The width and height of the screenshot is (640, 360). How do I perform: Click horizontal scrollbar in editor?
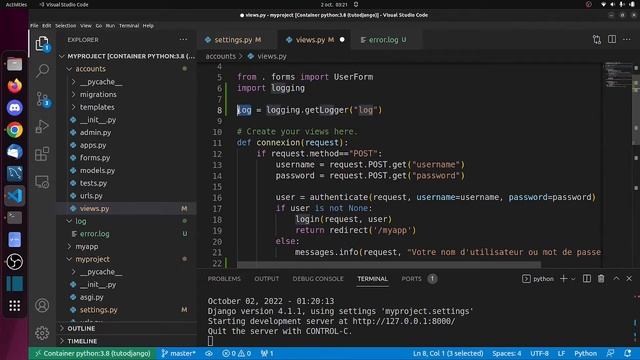pos(389,265)
